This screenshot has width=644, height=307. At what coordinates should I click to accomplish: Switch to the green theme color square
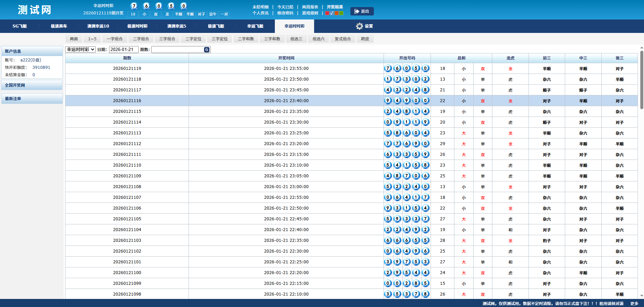coord(341,13)
